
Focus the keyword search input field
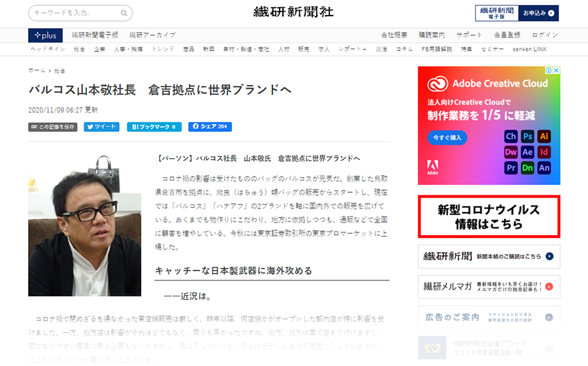80,13
